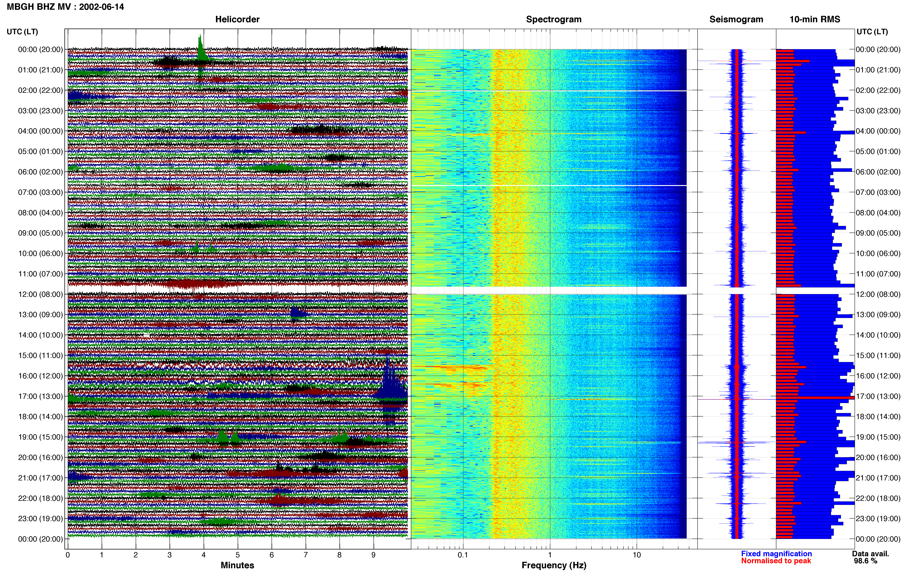Click left time label '07:00 (03:00)'
This screenshot has width=924, height=578.
click(40, 192)
